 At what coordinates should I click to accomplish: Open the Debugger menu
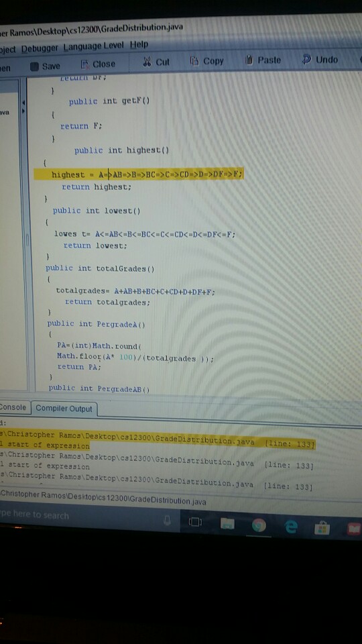tap(40, 48)
